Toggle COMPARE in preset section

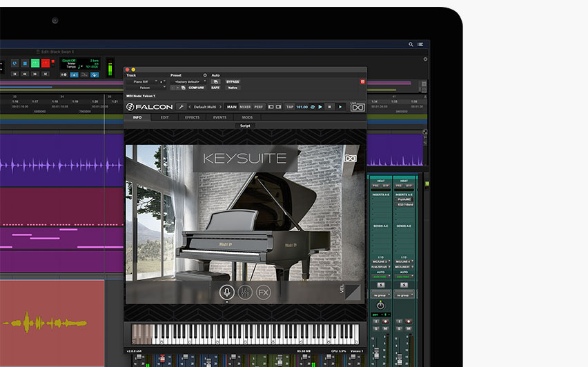point(196,88)
